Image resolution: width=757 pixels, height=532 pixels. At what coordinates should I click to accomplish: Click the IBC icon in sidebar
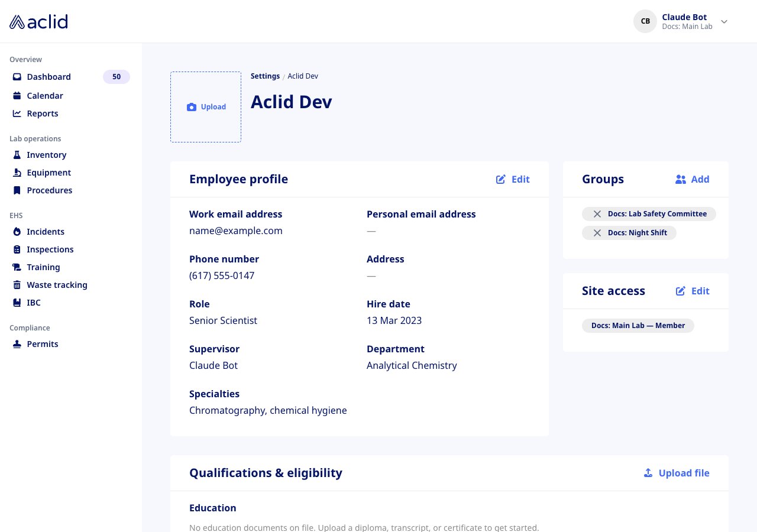pyautogui.click(x=17, y=303)
